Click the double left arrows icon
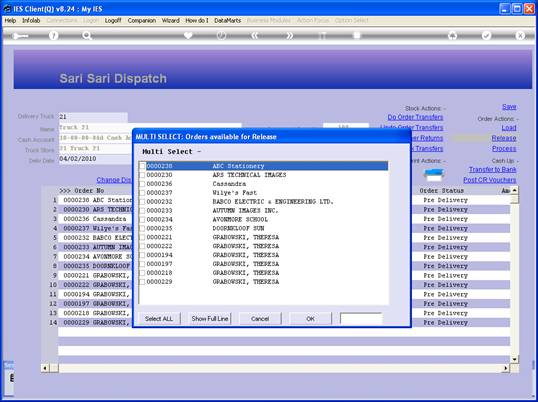 pyautogui.click(x=255, y=35)
